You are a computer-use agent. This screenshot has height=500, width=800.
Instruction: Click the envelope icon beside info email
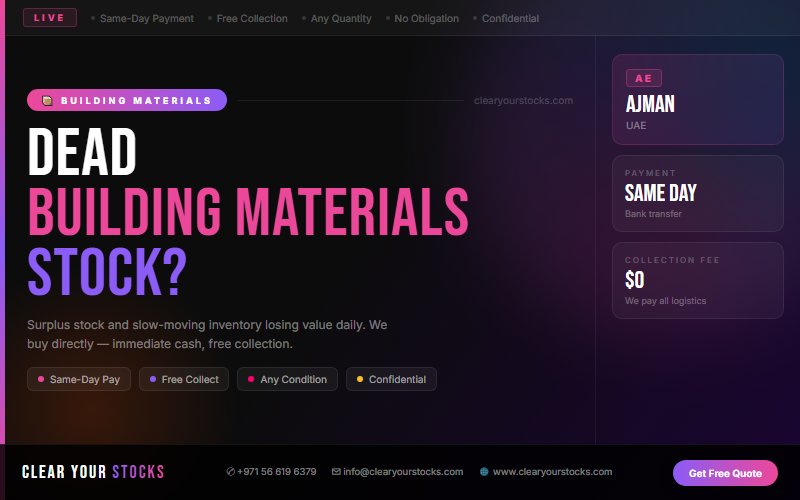(x=336, y=472)
